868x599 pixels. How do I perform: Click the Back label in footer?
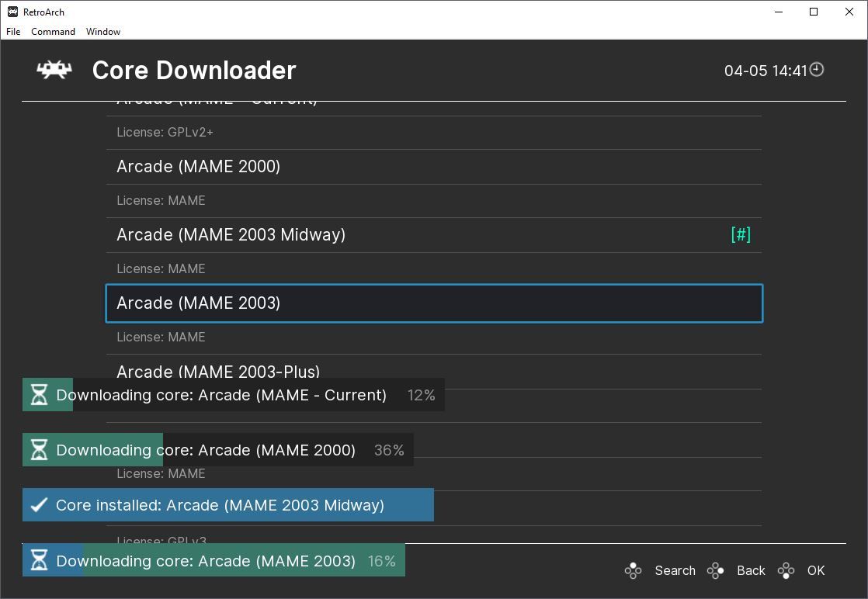[x=752, y=571]
